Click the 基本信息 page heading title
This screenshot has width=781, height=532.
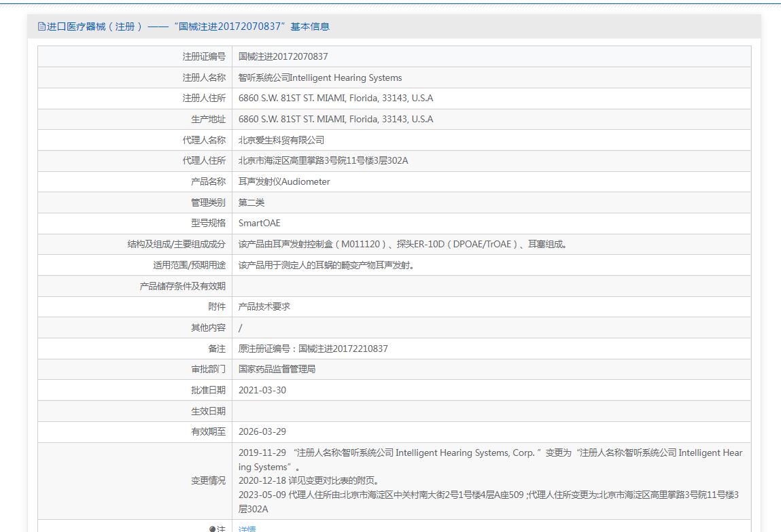click(184, 26)
